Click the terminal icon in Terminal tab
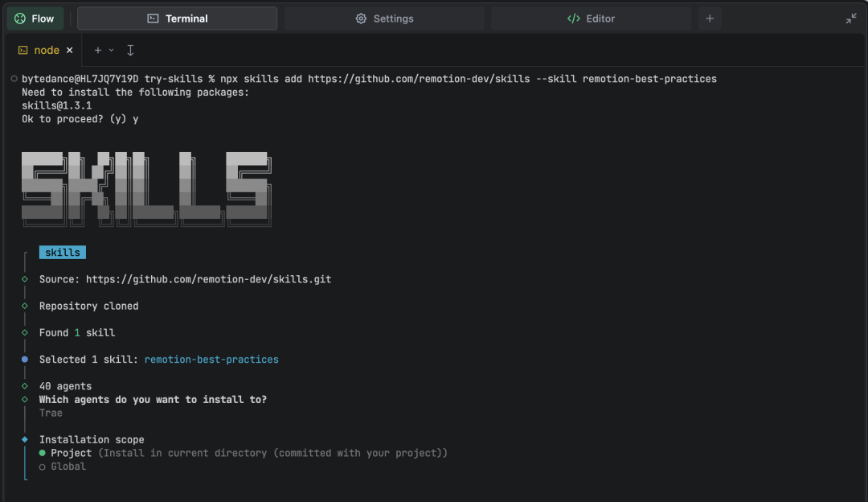This screenshot has height=502, width=868. [153, 19]
